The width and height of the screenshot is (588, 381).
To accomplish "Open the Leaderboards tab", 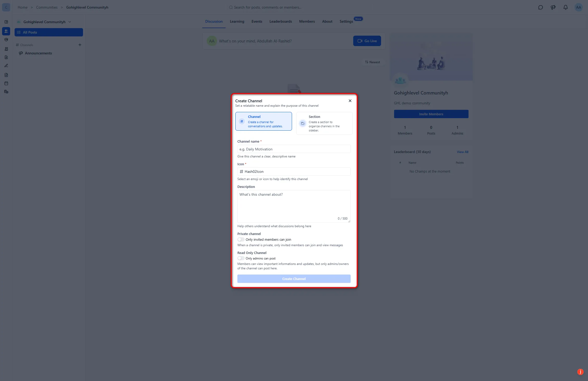I will [x=281, y=21].
